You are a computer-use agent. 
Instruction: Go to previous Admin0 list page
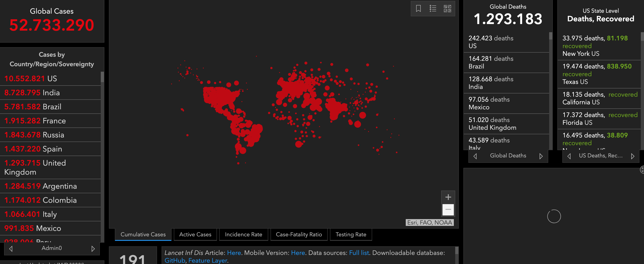pyautogui.click(x=11, y=249)
